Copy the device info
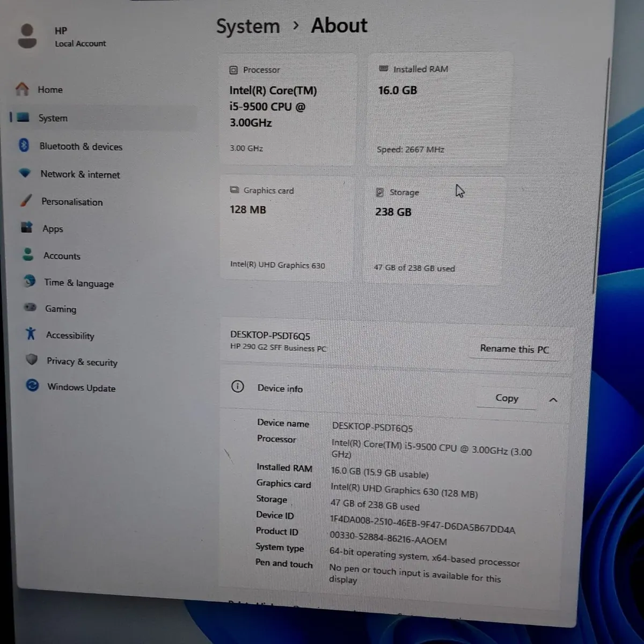 pyautogui.click(x=507, y=398)
